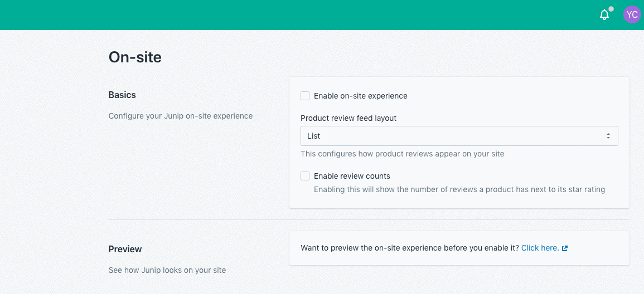Click 'This configures how product reviews appear' hint

402,154
